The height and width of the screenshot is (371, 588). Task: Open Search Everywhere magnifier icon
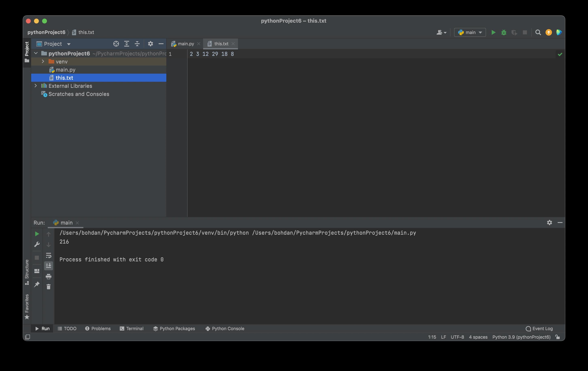(x=538, y=32)
